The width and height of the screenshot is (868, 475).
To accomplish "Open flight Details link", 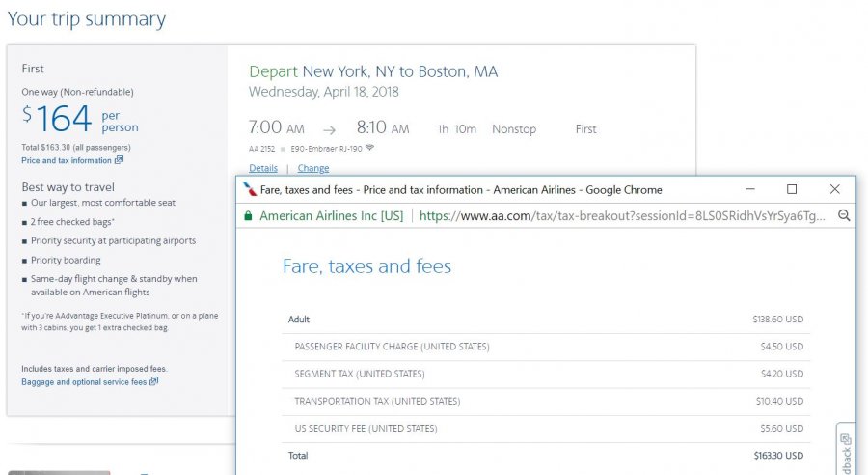I will 263,168.
